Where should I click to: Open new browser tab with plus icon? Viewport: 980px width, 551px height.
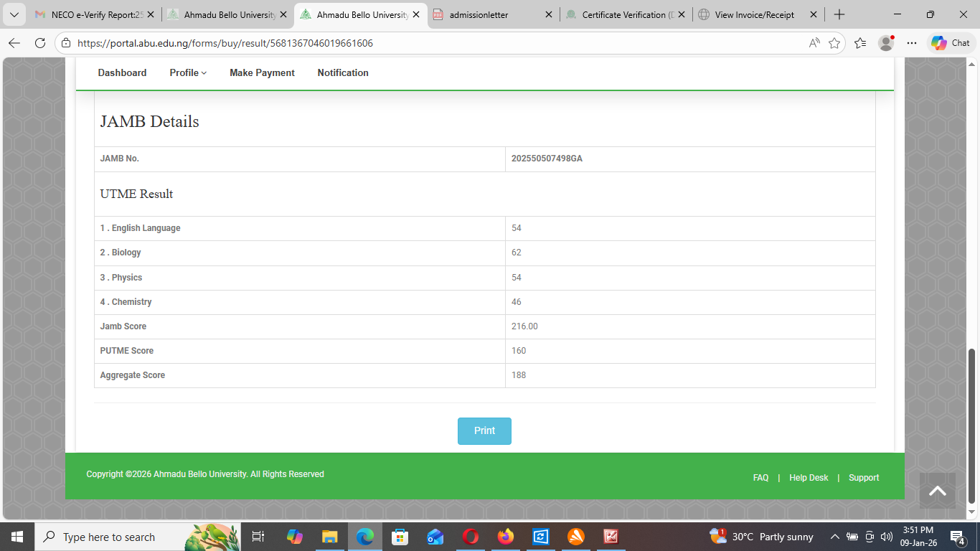point(839,14)
